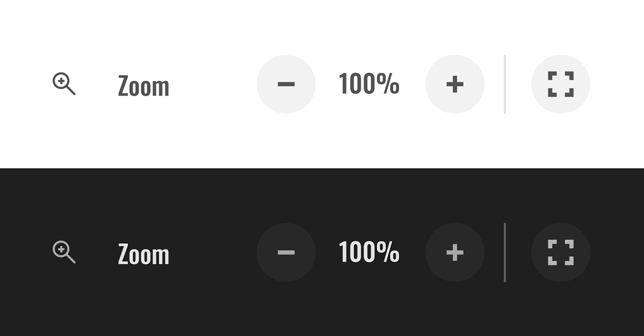
Task: Enter fullscreen using the light theme button
Action: 560,84
